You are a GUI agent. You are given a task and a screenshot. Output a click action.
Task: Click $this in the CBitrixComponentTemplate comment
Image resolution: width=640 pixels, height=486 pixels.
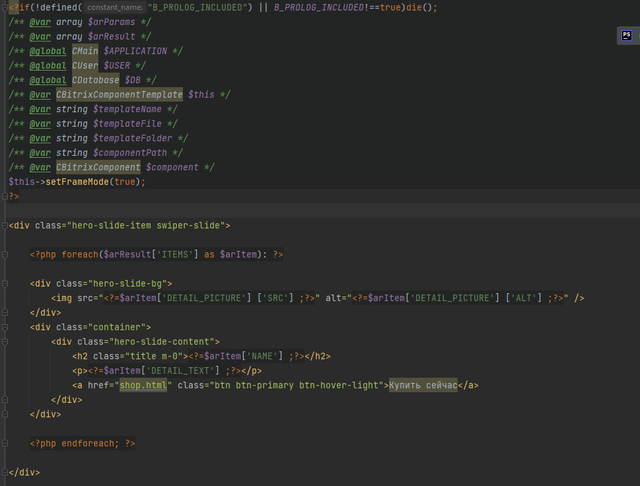tap(201, 95)
